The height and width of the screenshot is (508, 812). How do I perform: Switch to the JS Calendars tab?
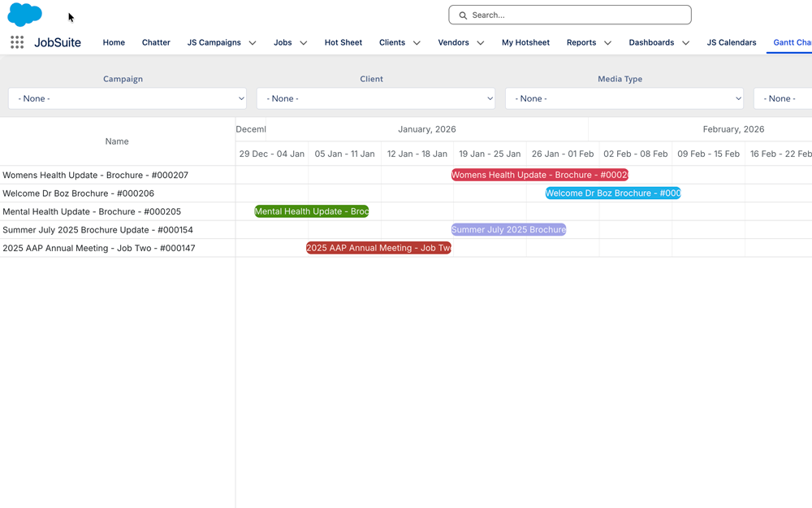pyautogui.click(x=731, y=42)
